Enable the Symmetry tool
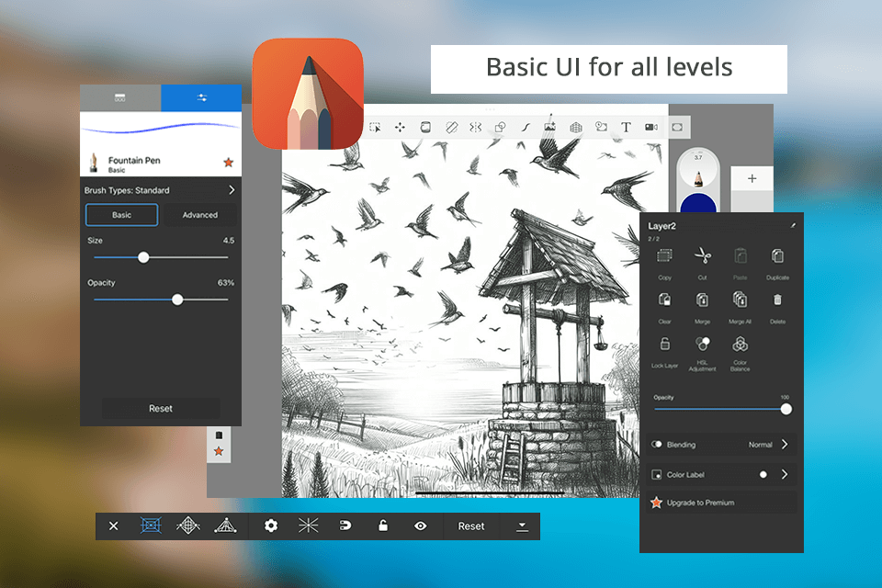Viewport: 882px width, 588px height. click(x=476, y=128)
